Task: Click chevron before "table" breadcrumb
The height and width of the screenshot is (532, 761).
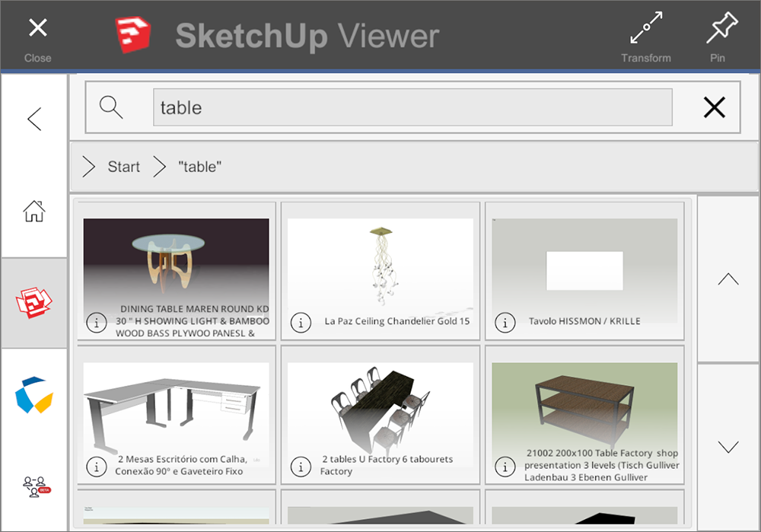Action: [x=159, y=167]
